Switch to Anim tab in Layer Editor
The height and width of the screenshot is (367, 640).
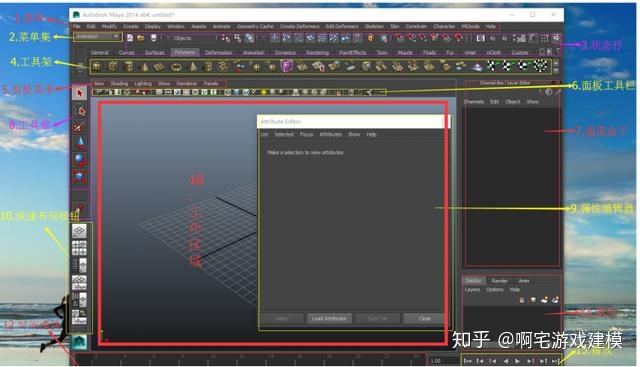coord(524,281)
